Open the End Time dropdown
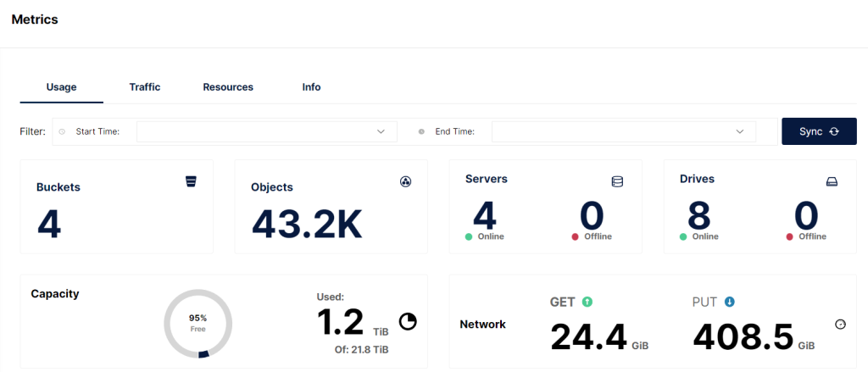This screenshot has width=868, height=372. click(x=624, y=131)
